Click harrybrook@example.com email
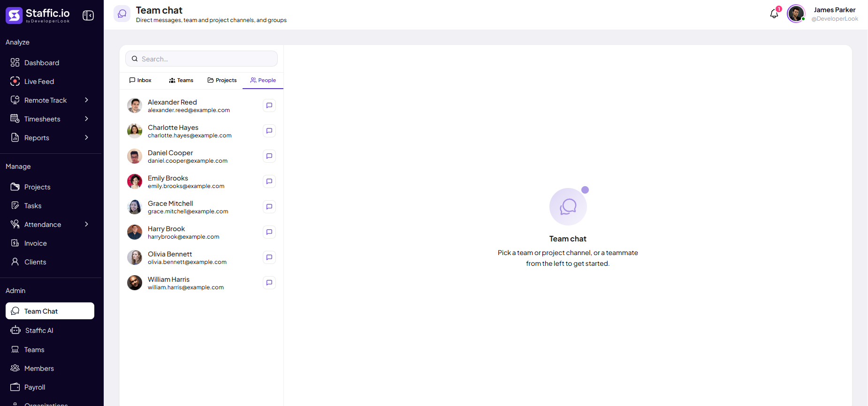The width and height of the screenshot is (868, 406). pos(183,237)
